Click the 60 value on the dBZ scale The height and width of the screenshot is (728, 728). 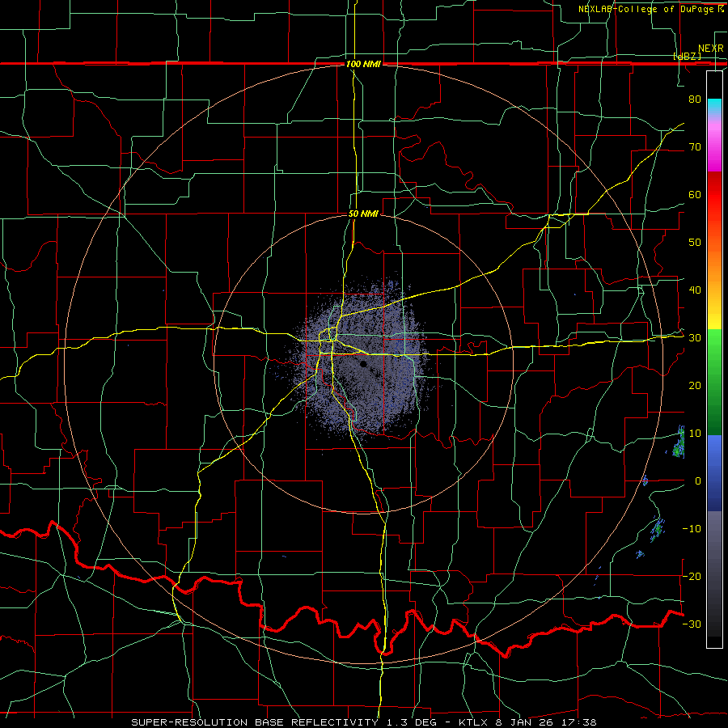click(x=695, y=195)
